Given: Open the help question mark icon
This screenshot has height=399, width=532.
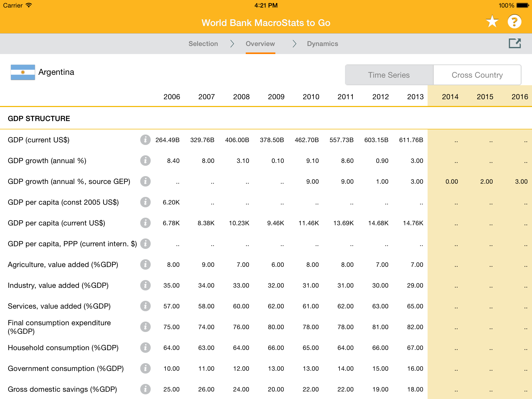Looking at the screenshot, I should [514, 21].
